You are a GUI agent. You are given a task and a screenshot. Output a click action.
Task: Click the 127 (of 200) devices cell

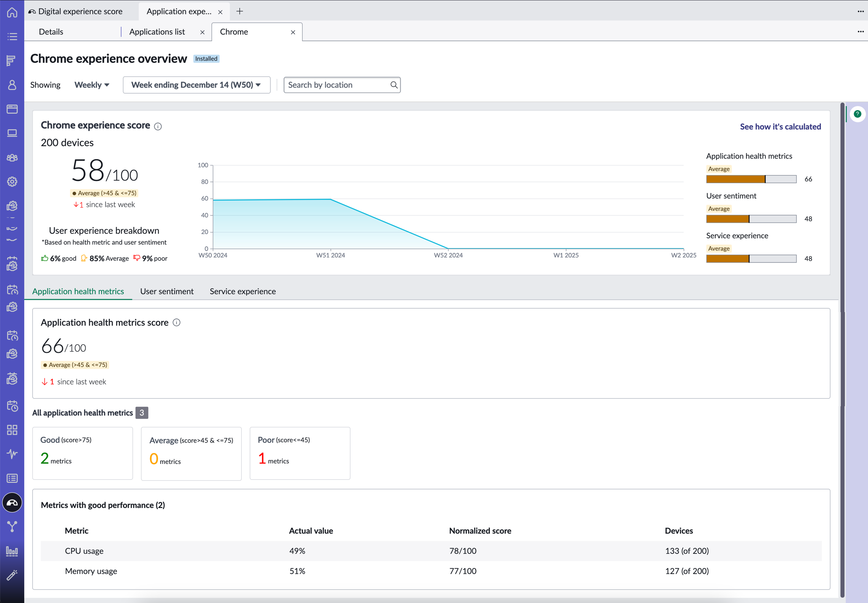(687, 571)
